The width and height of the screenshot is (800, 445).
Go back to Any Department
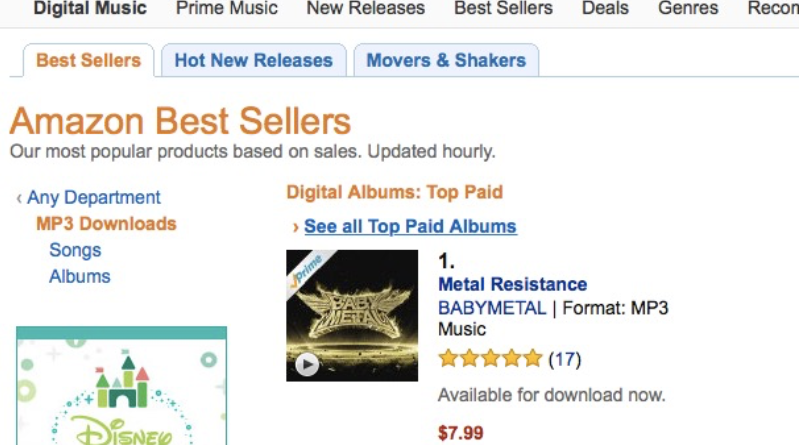[x=93, y=198]
